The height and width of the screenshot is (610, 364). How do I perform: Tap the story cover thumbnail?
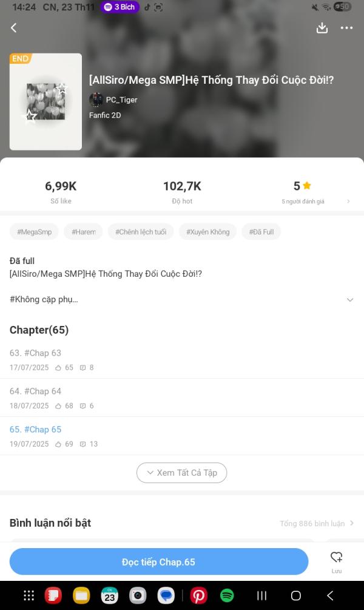(45, 101)
